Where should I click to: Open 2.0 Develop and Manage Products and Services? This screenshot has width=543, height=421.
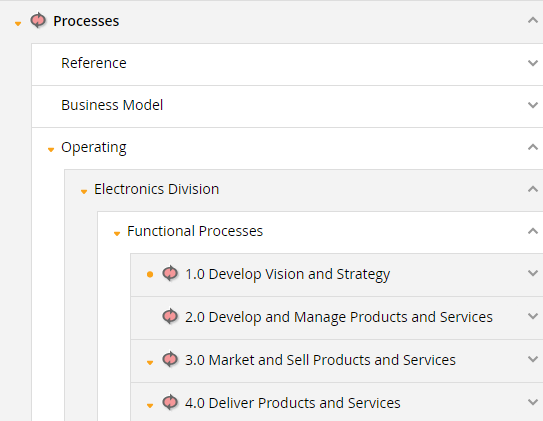click(x=339, y=317)
